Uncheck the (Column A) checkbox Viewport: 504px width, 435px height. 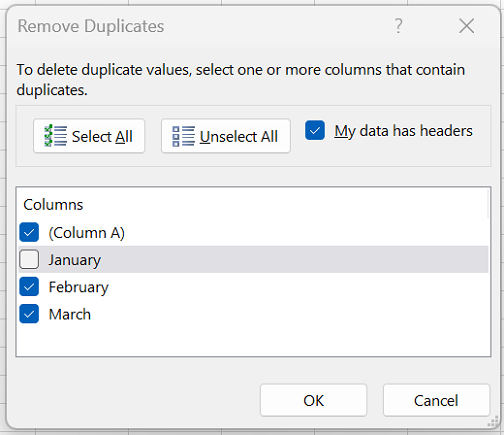[x=29, y=232]
